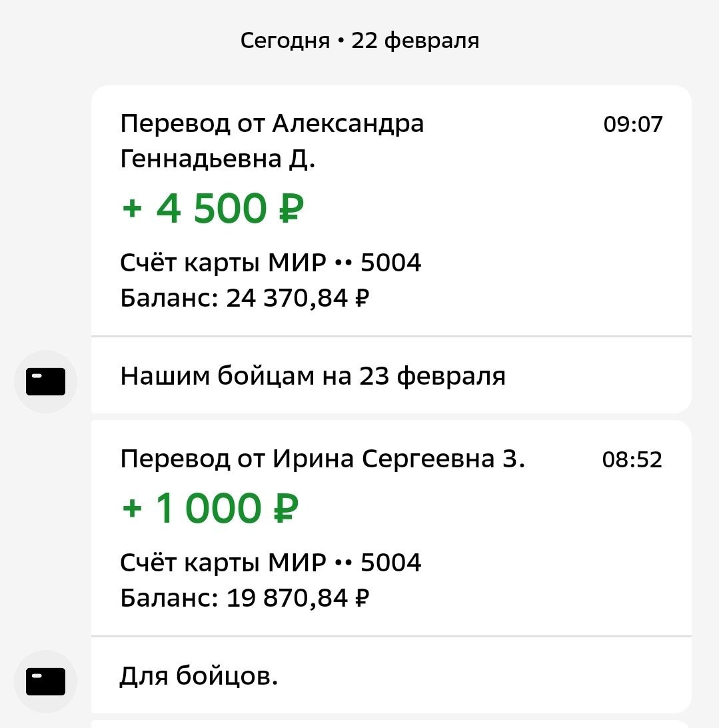
Task: Tap МИР card account in 09:07 transfer
Action: point(271,263)
